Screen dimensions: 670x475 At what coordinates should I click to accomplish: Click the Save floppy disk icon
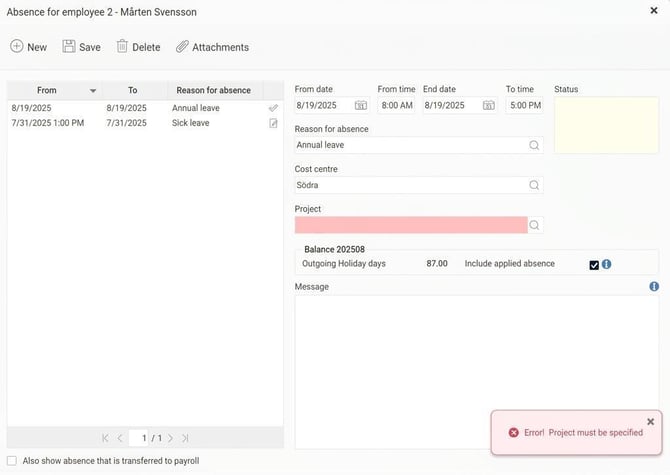coord(69,46)
